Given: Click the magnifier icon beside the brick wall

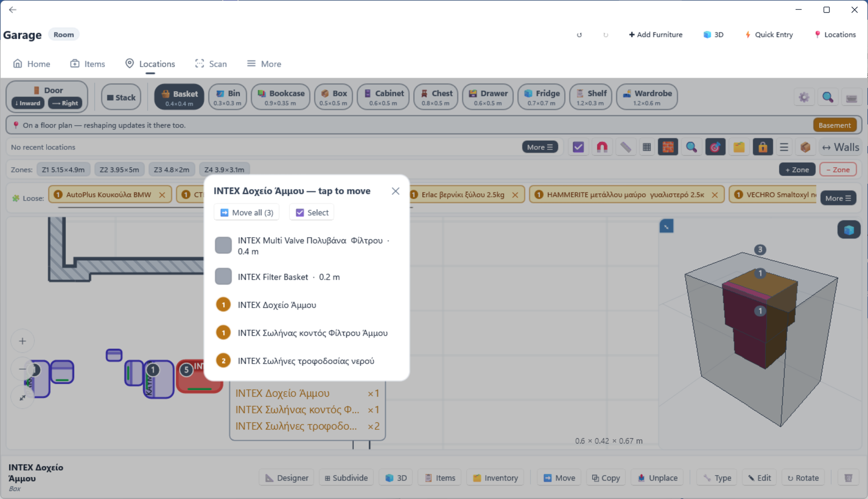Looking at the screenshot, I should [692, 147].
